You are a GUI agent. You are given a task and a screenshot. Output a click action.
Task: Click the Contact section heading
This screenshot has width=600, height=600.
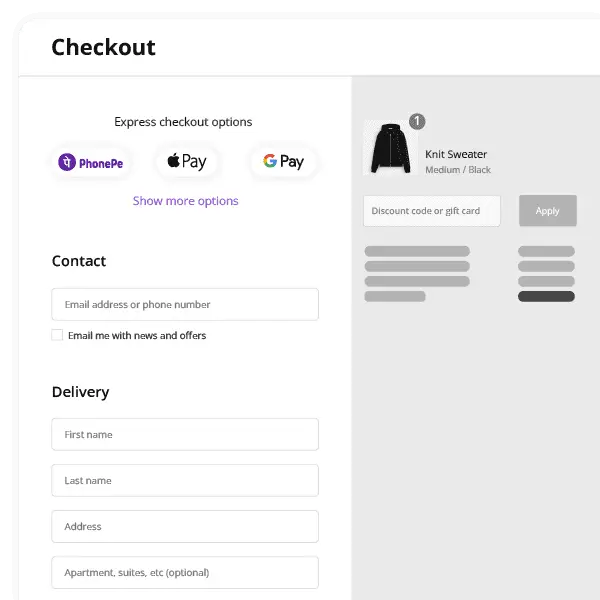click(79, 261)
